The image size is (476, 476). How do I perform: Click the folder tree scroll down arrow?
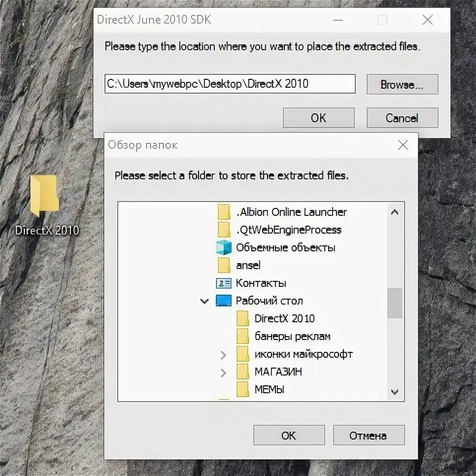tap(395, 392)
